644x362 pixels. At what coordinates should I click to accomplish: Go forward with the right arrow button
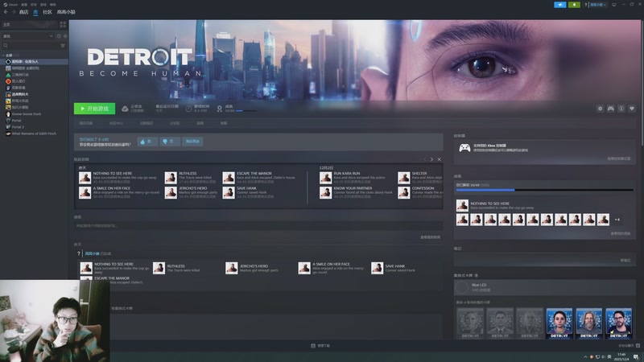pyautogui.click(x=14, y=12)
